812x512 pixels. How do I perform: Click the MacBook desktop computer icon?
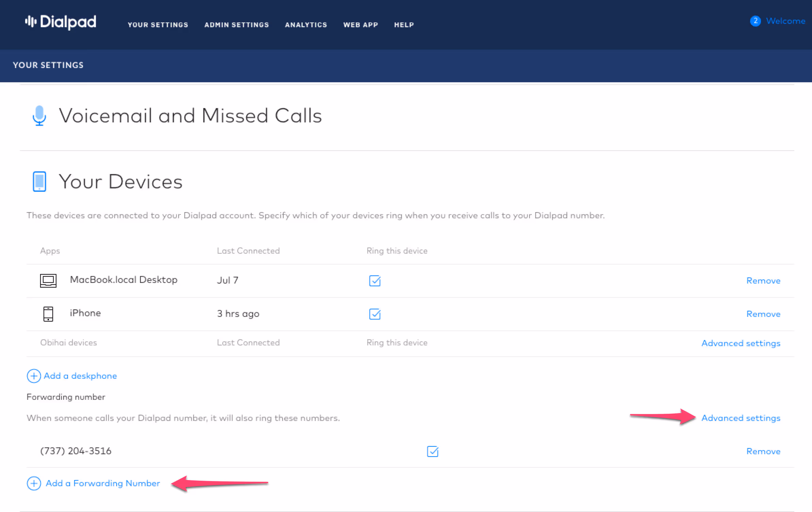(48, 280)
